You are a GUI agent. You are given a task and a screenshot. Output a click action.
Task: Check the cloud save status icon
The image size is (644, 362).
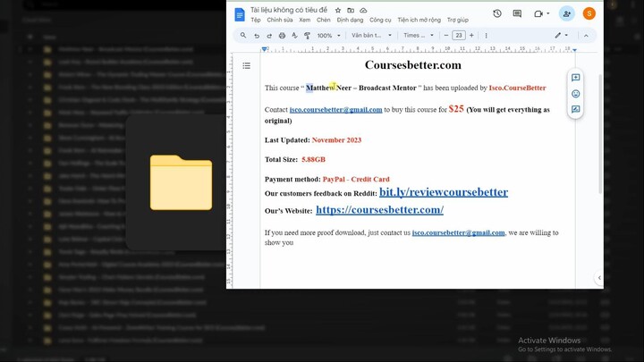(x=363, y=10)
